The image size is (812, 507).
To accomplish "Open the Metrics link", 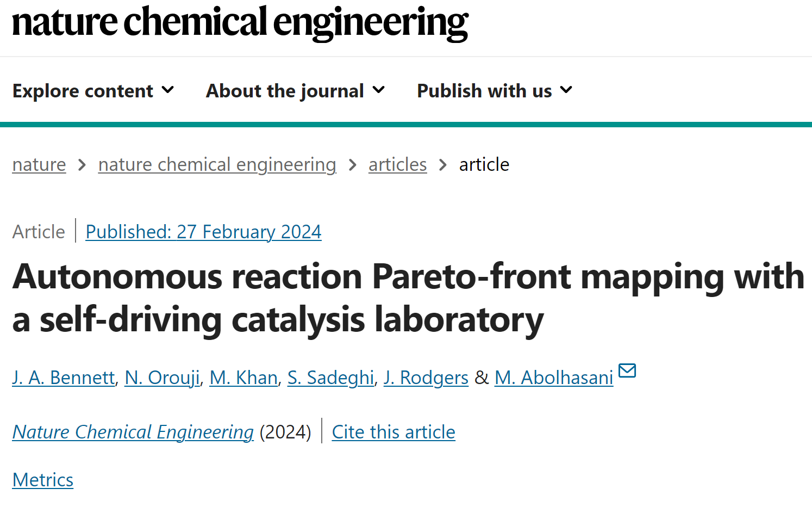I will 43,480.
